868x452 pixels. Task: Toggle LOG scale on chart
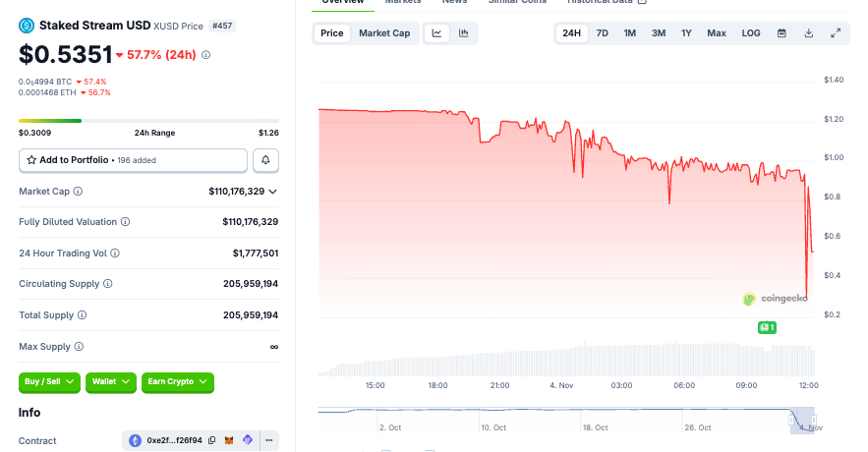point(751,33)
